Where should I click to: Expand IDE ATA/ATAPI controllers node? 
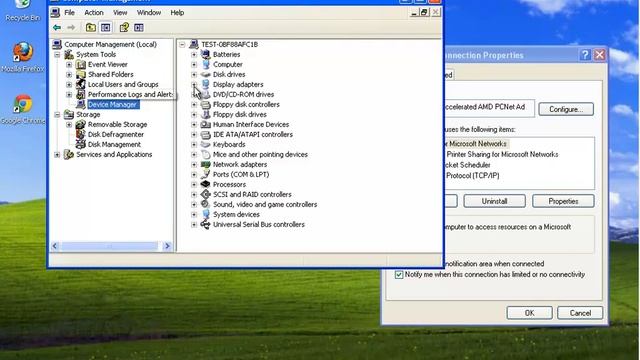click(194, 135)
